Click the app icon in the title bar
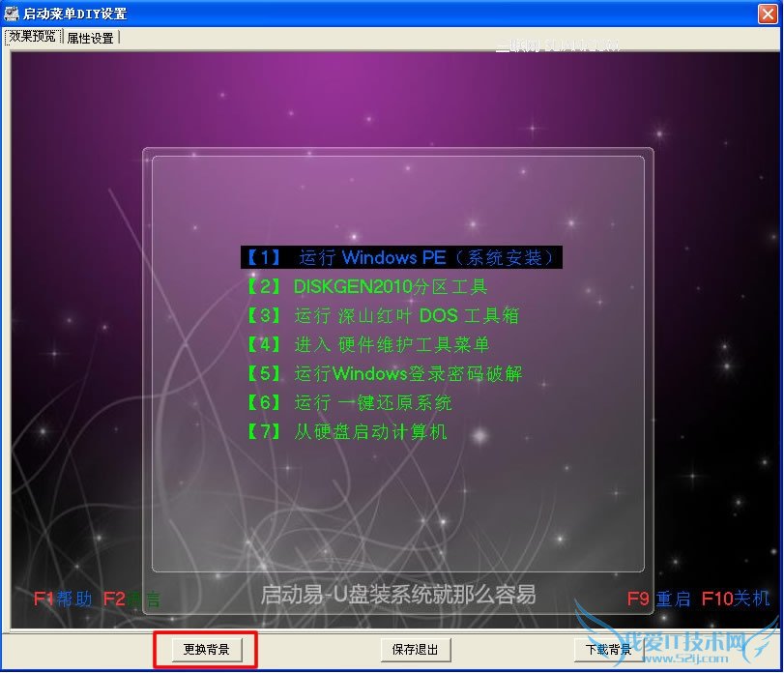This screenshot has height=673, width=784. 11,14
